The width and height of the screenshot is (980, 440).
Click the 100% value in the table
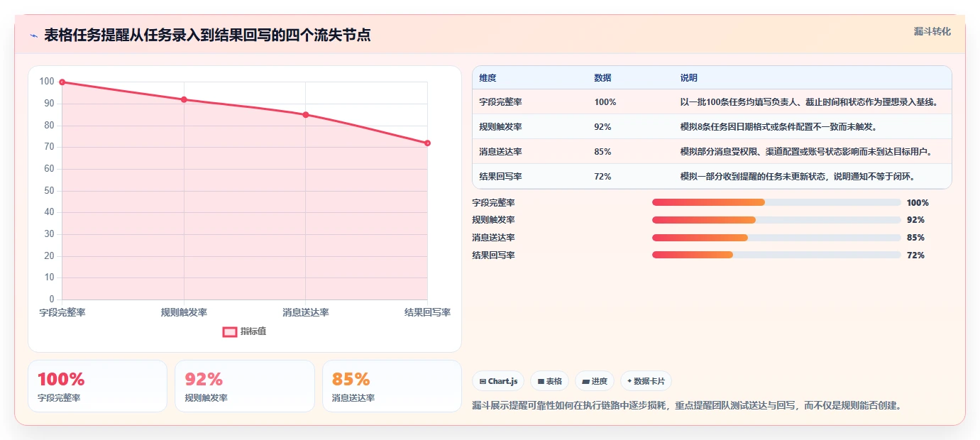605,102
